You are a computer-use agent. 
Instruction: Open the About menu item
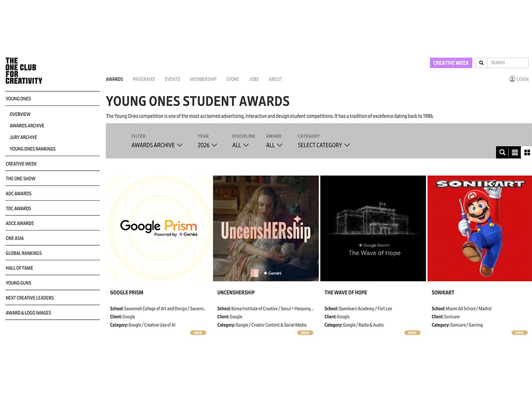(275, 79)
